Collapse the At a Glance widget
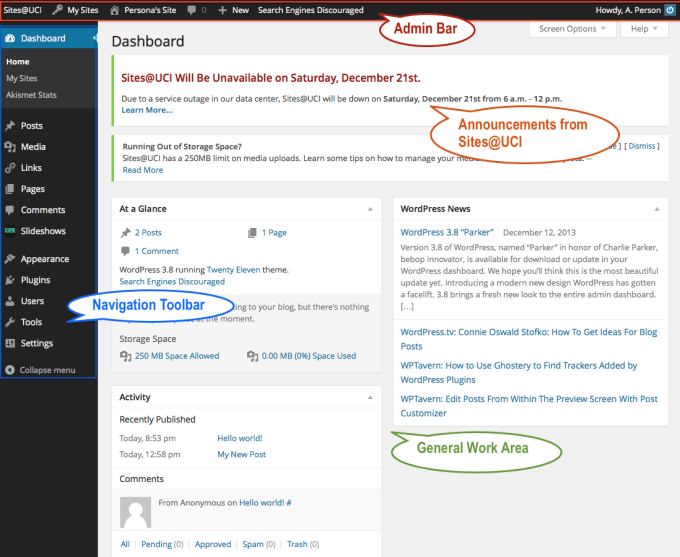 pyautogui.click(x=370, y=209)
